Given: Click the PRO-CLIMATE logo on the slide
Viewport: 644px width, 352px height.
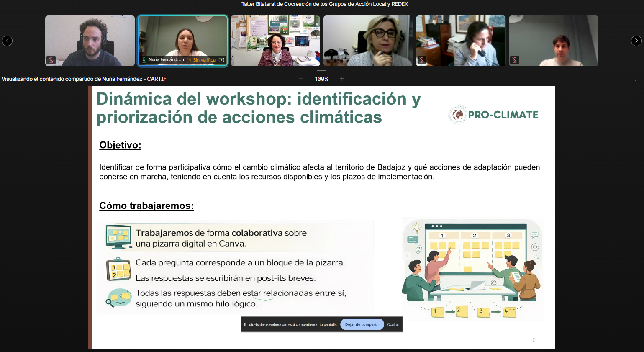Looking at the screenshot, I should click(493, 115).
